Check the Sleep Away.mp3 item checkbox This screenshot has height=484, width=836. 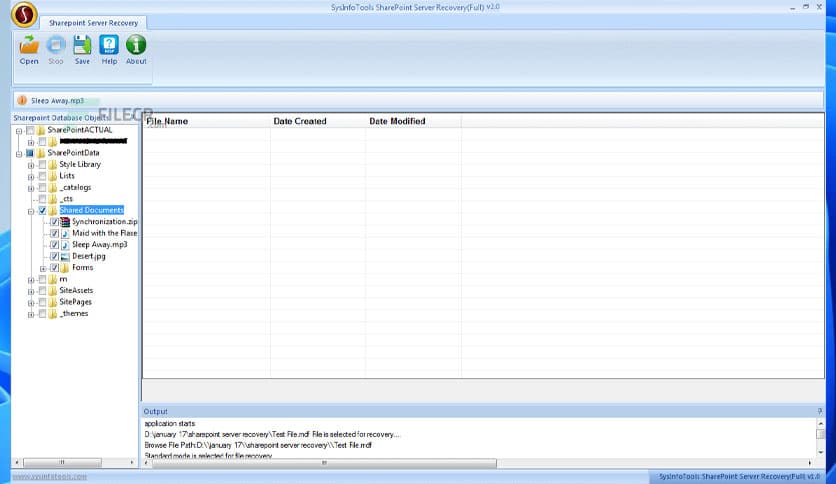pyautogui.click(x=54, y=245)
